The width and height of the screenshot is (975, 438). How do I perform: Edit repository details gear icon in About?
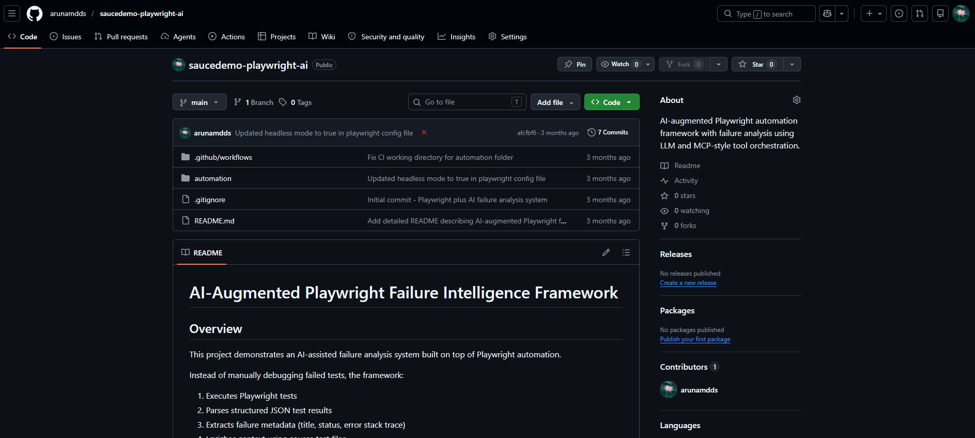click(797, 100)
